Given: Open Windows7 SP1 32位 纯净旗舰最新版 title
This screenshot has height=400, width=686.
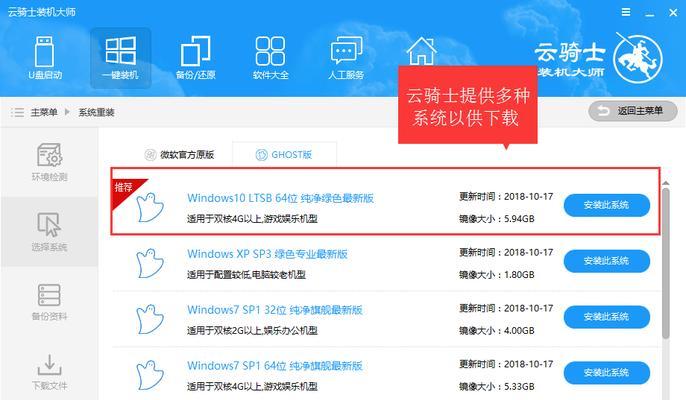Looking at the screenshot, I should click(x=275, y=310).
